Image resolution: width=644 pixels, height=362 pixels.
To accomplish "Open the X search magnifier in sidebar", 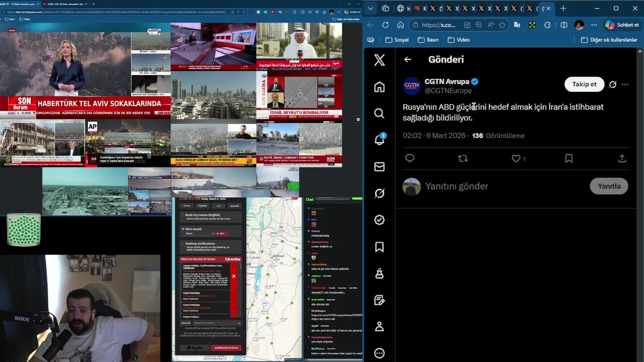I will [379, 114].
